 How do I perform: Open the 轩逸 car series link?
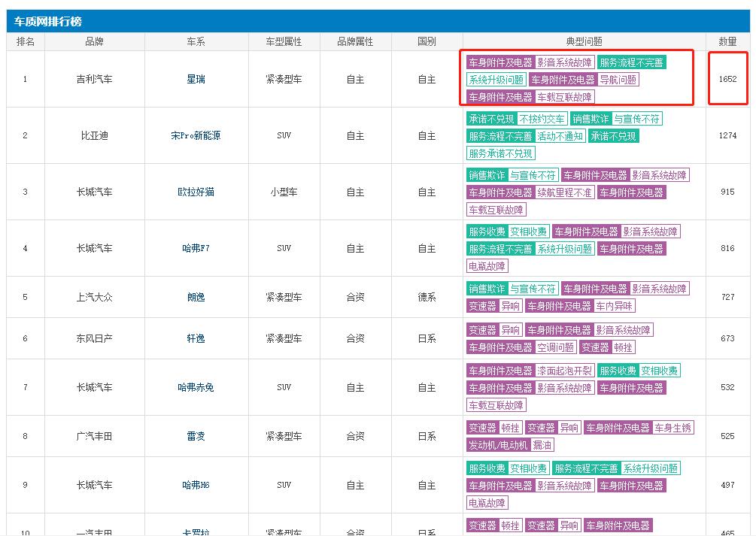(196, 338)
